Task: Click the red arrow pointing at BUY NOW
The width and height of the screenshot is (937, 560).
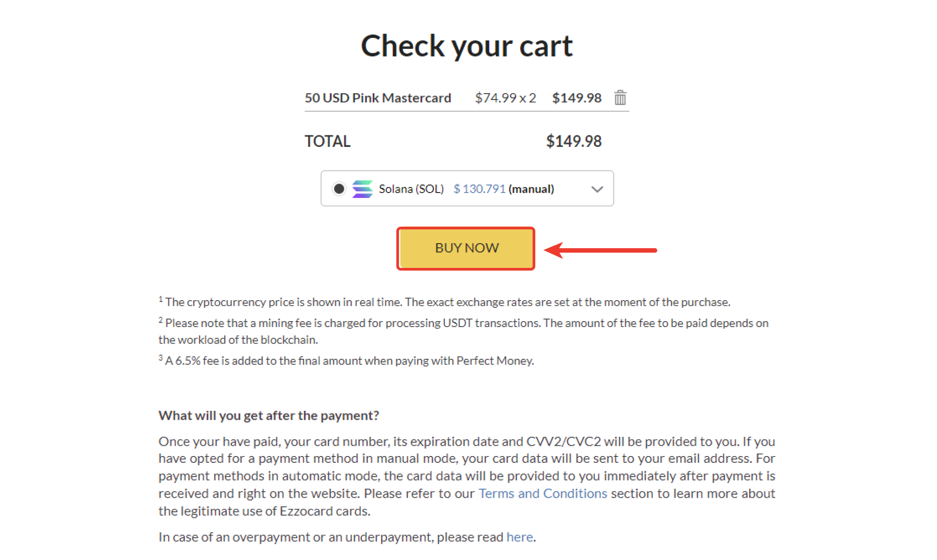Action: [601, 250]
